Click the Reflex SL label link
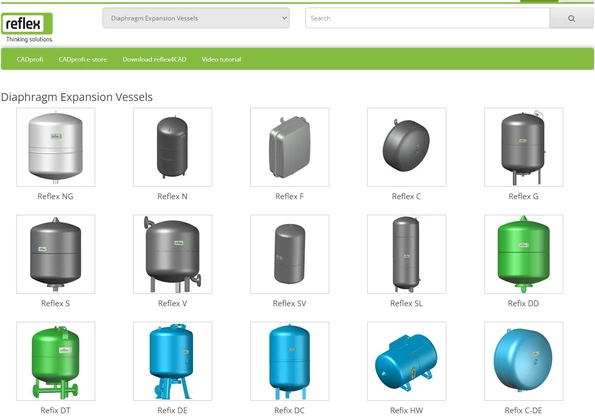 point(406,303)
